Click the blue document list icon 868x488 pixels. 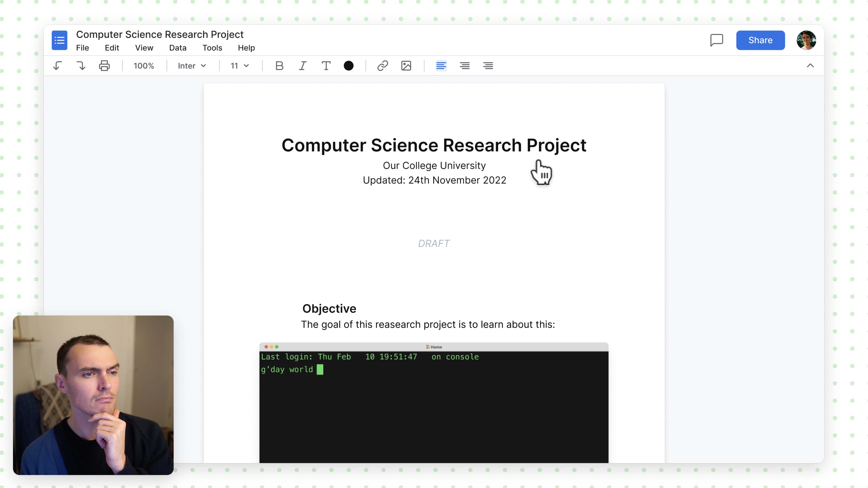click(x=59, y=40)
